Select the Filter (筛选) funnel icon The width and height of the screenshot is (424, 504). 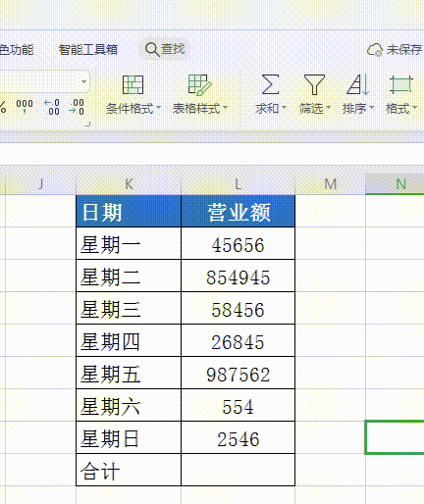pyautogui.click(x=314, y=84)
